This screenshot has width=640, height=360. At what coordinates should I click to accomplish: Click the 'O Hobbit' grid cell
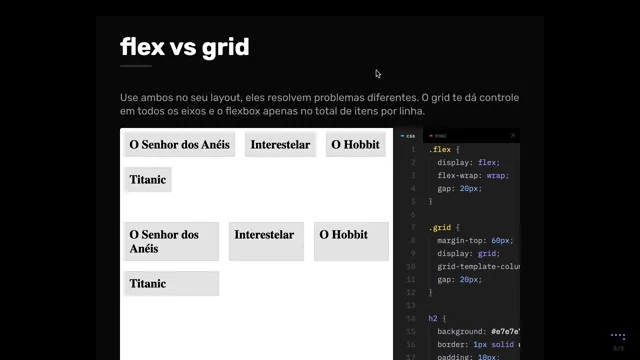coord(351,242)
